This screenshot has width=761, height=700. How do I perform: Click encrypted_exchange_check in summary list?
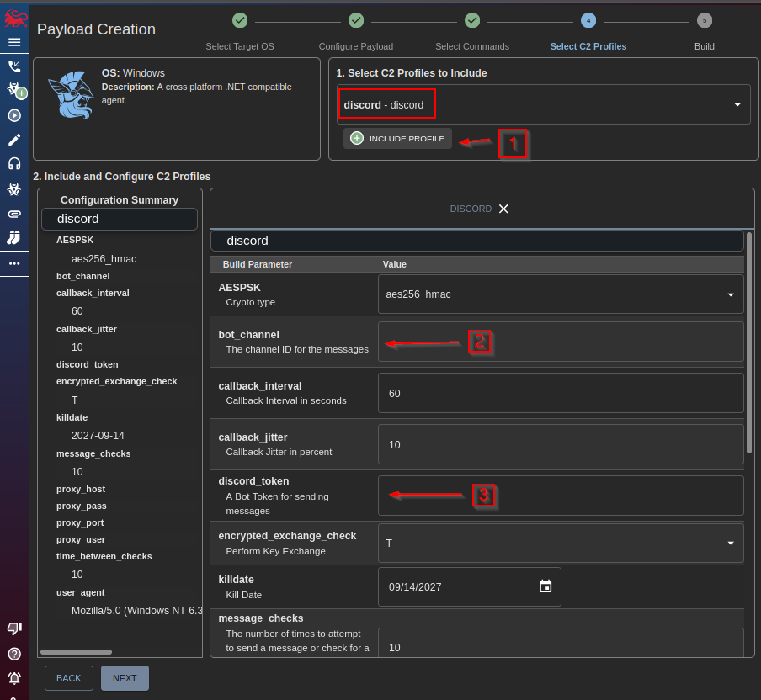116,381
